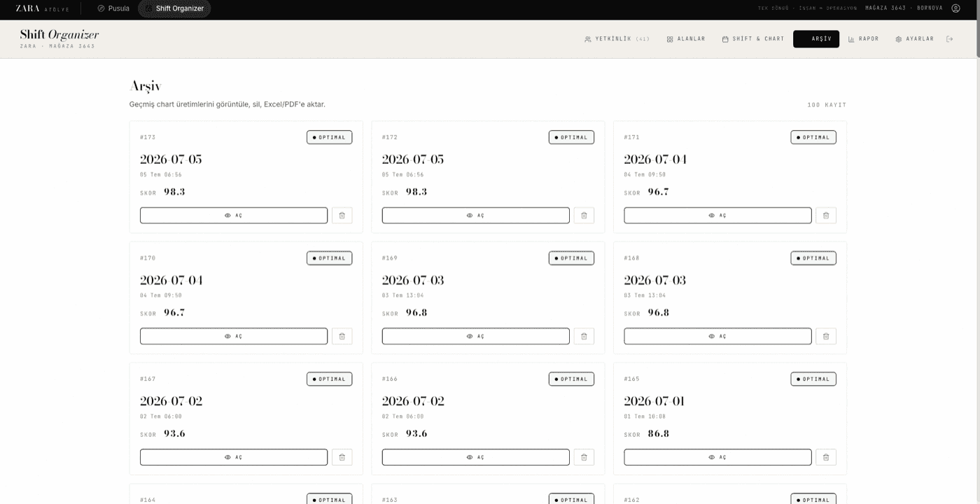
Task: Select the Arşiv nav item
Action: click(816, 39)
